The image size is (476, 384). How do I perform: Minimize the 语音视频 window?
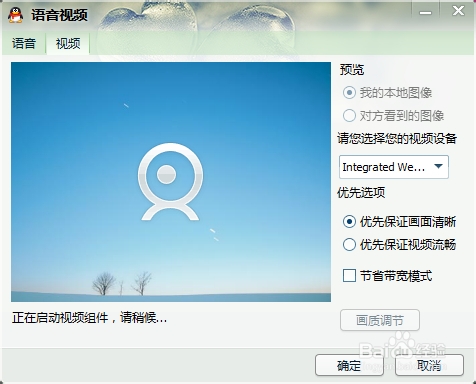(425, 12)
